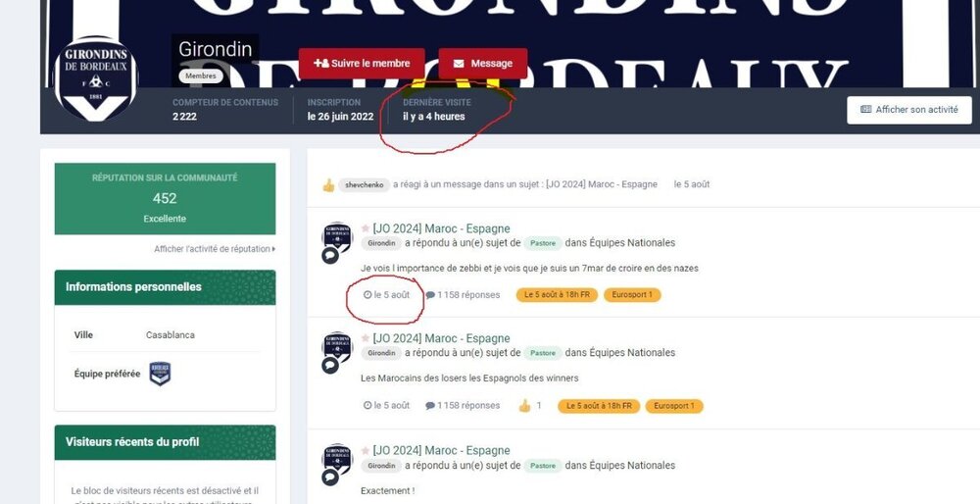Select the Pastore author tag in first post
Viewport: 980px width, 504px height.
click(543, 243)
